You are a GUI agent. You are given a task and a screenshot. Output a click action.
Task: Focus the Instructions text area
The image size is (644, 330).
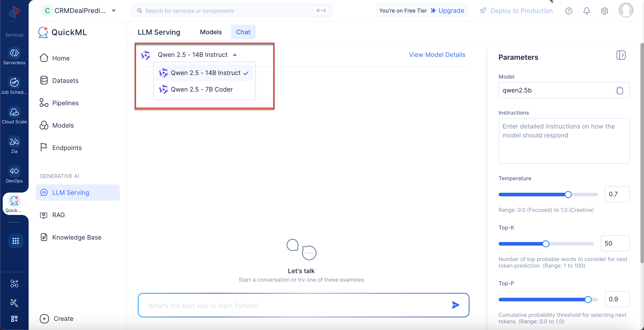[x=564, y=141]
